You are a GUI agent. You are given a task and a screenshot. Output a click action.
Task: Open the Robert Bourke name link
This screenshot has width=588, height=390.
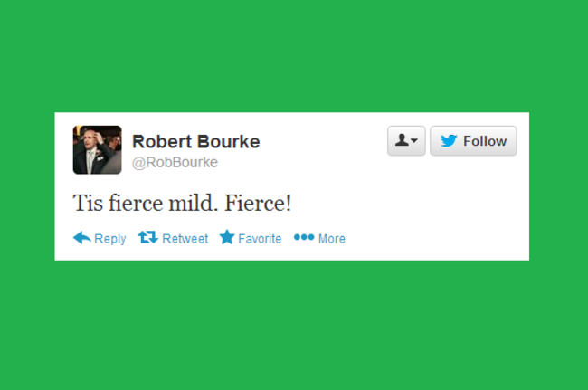click(195, 141)
